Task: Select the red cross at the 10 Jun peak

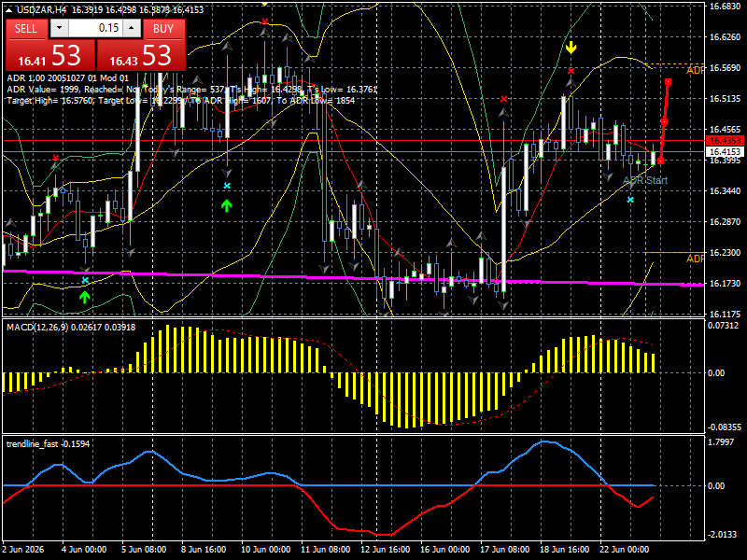Action: 265,21
